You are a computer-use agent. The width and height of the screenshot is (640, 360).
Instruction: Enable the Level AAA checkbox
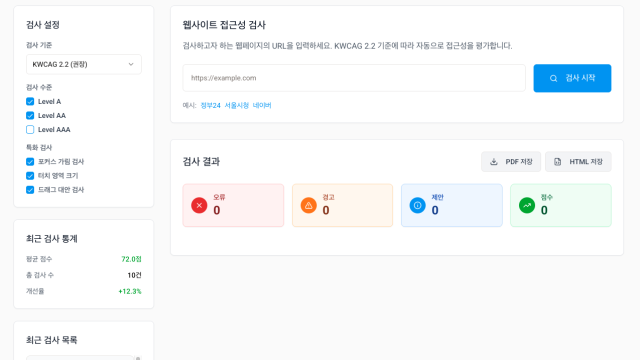(30, 129)
